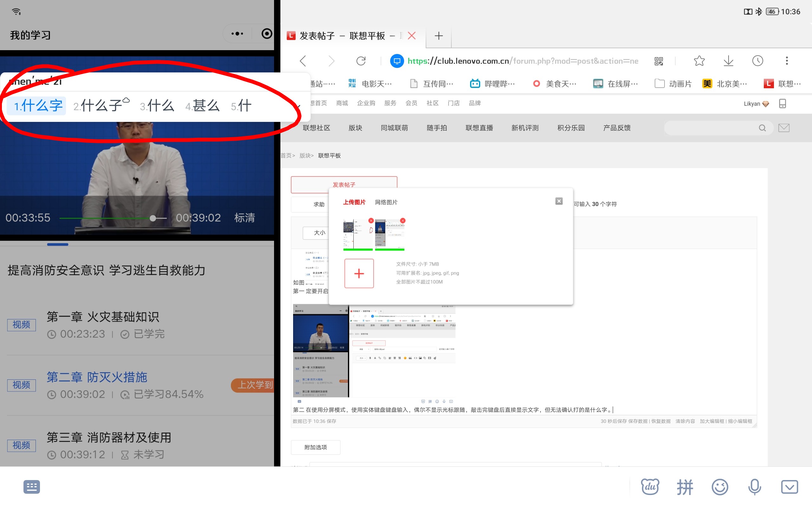812x508 pixels.
Task: Click 恢复数据 below the editor
Action: 661,421
